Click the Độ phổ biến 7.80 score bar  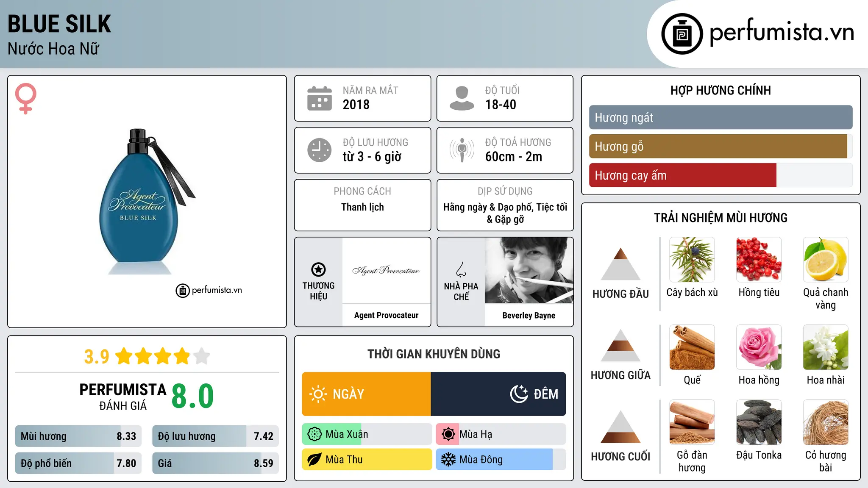pos(78,463)
